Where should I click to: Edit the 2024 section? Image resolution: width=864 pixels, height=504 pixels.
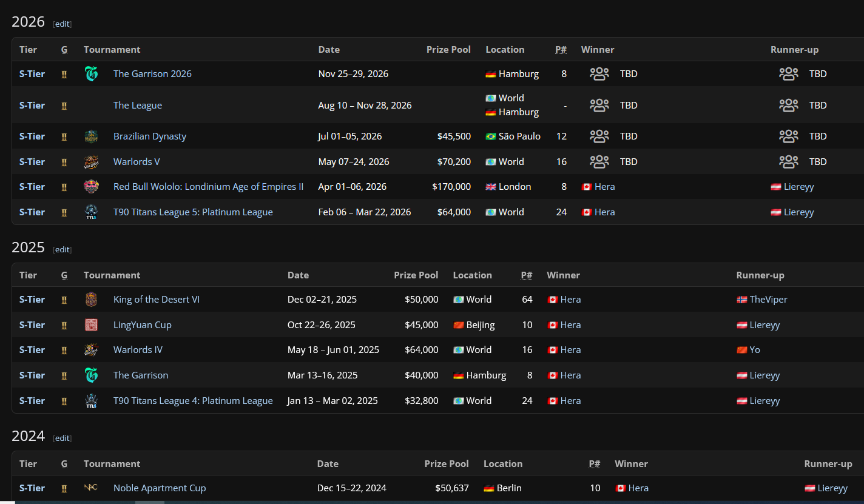pyautogui.click(x=62, y=438)
